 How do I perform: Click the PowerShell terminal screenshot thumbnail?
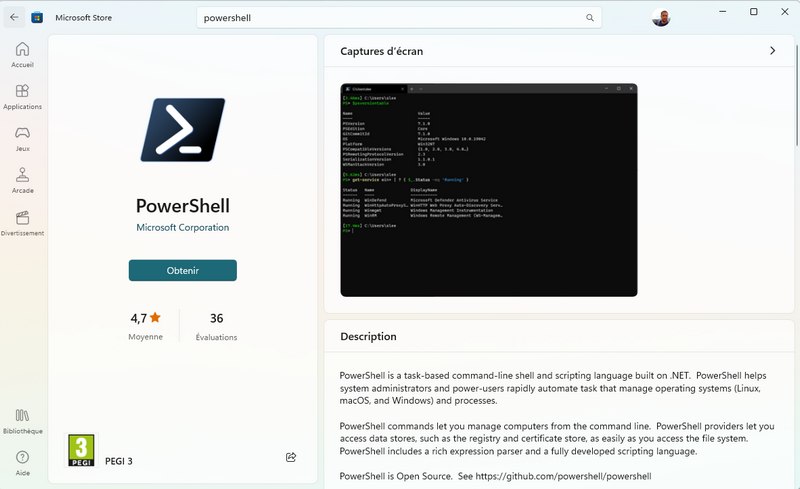(x=489, y=190)
